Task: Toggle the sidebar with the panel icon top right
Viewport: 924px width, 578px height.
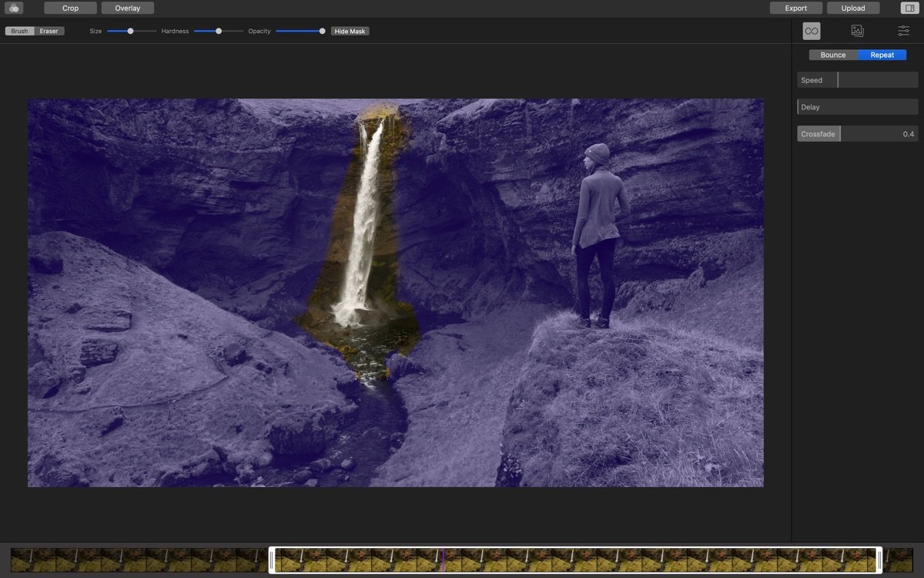Action: (910, 8)
